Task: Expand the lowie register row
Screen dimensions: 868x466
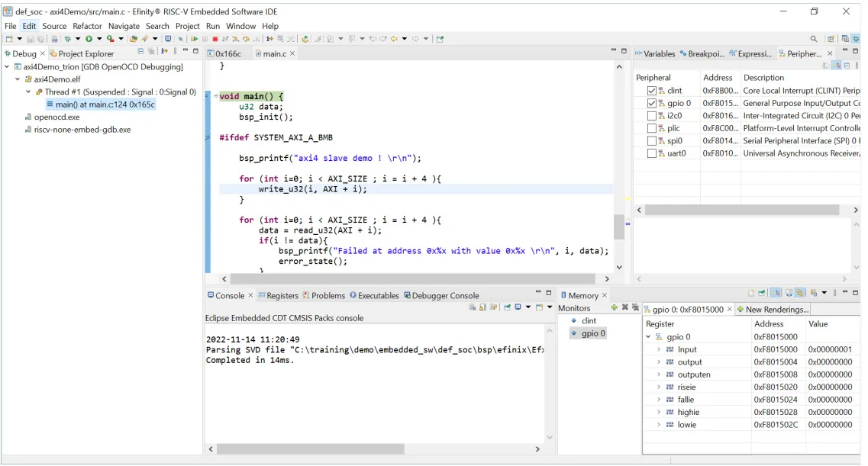Action: click(659, 425)
